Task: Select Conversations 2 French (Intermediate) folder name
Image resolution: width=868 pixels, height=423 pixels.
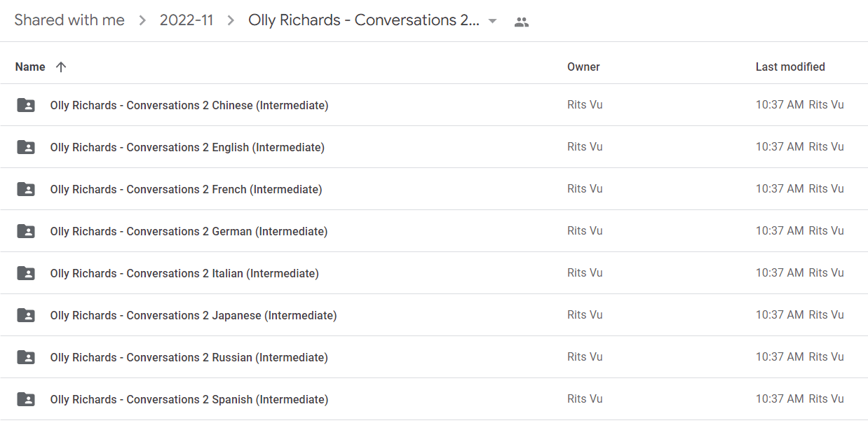Action: [186, 190]
